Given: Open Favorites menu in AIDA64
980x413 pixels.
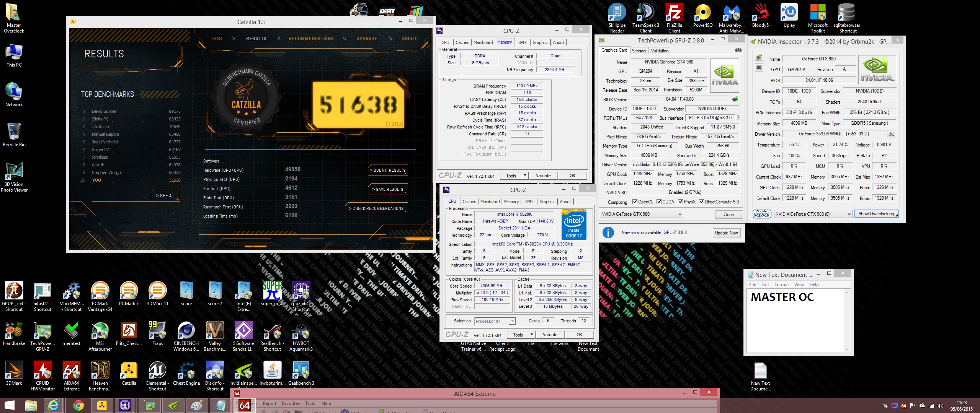Looking at the screenshot, I should 291,403.
